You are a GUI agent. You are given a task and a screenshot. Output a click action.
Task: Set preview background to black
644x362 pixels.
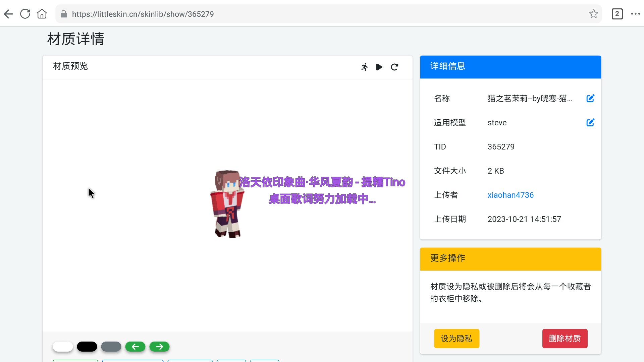point(87,347)
